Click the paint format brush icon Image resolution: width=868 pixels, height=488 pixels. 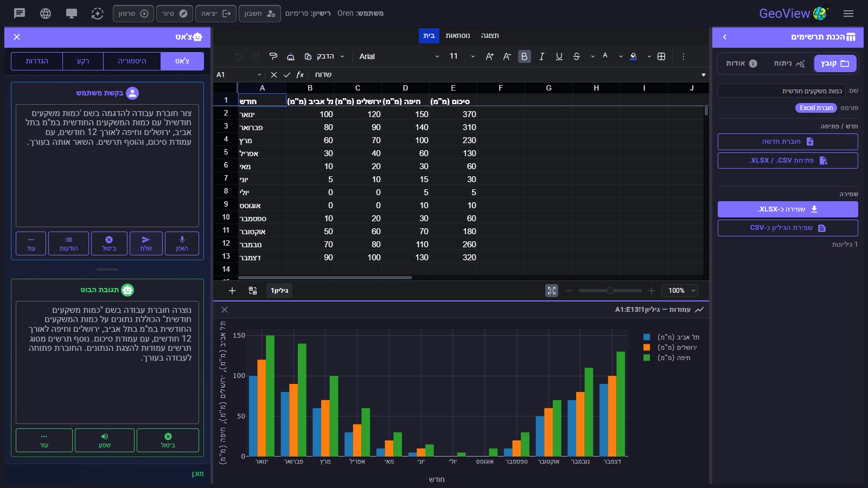tap(273, 56)
